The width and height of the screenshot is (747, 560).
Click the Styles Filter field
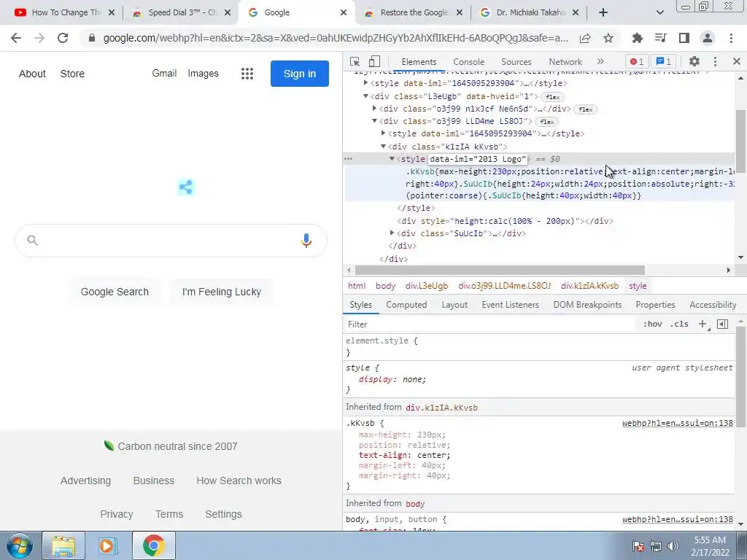coord(491,324)
